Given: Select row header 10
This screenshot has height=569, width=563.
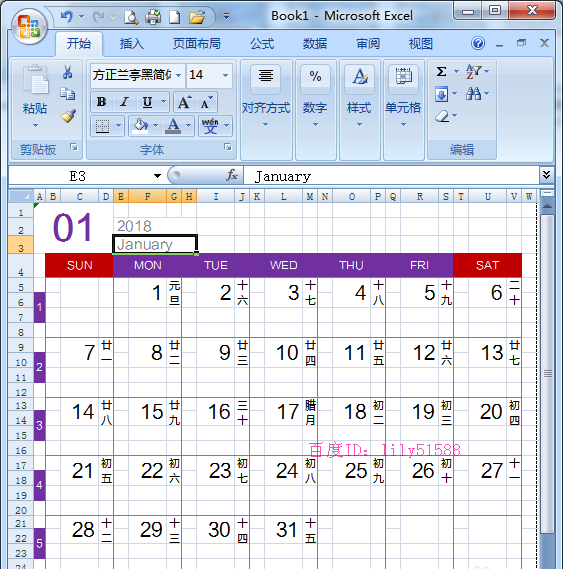Looking at the screenshot, I should (21, 362).
